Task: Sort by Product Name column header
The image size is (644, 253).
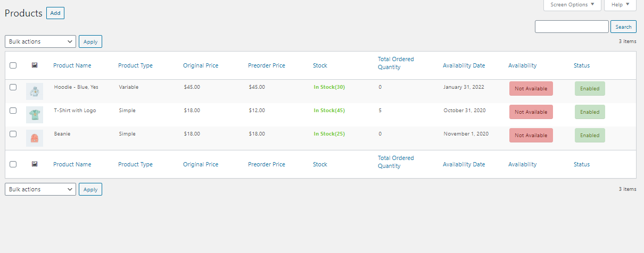Action: (x=72, y=65)
